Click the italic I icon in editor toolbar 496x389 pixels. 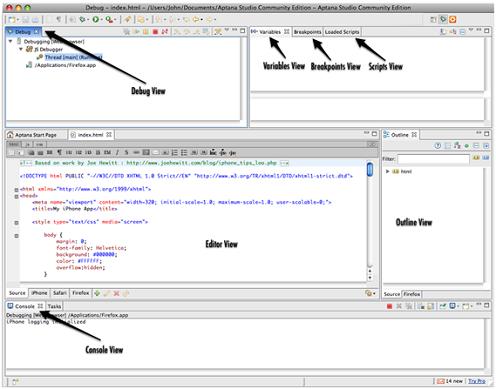pos(117,153)
